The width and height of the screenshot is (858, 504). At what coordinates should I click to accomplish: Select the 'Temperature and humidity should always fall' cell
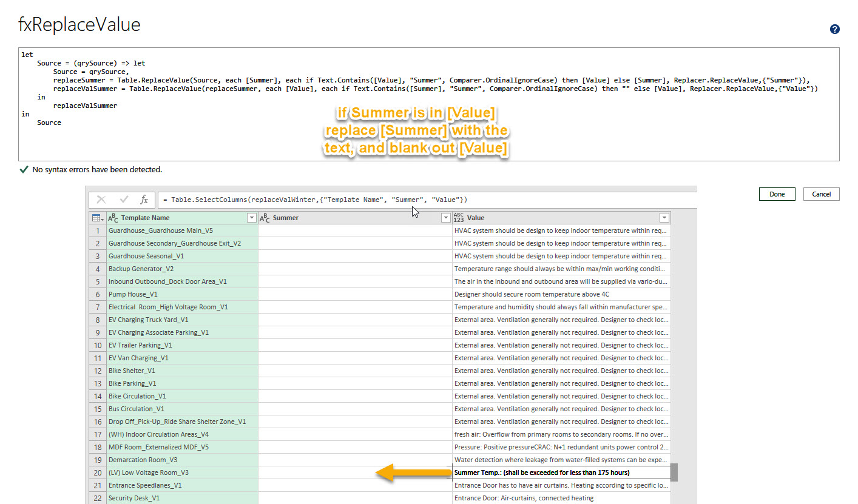pyautogui.click(x=561, y=307)
